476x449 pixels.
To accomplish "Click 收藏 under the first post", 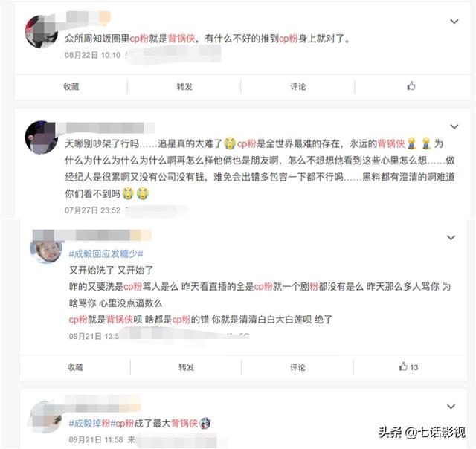I will pos(71,87).
